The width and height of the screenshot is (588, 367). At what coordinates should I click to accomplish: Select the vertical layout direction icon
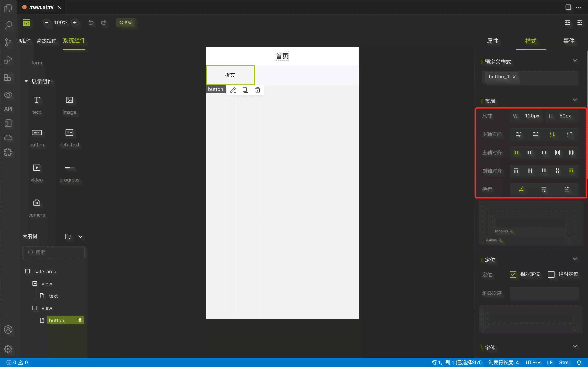552,134
